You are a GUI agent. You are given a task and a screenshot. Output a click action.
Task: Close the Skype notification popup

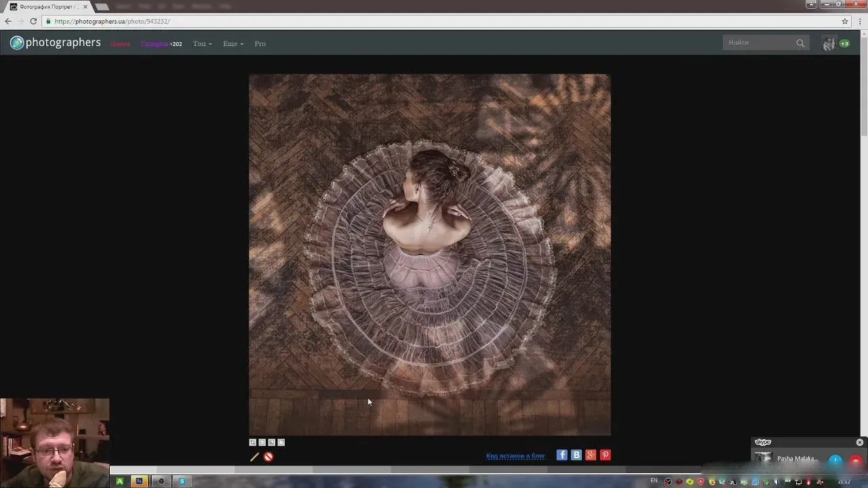point(860,442)
